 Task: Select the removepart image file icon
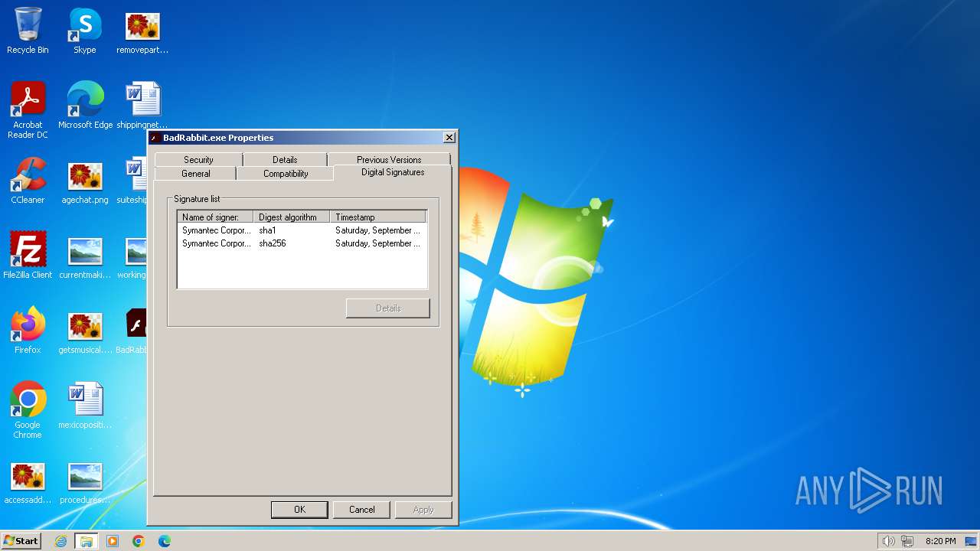[x=142, y=31]
